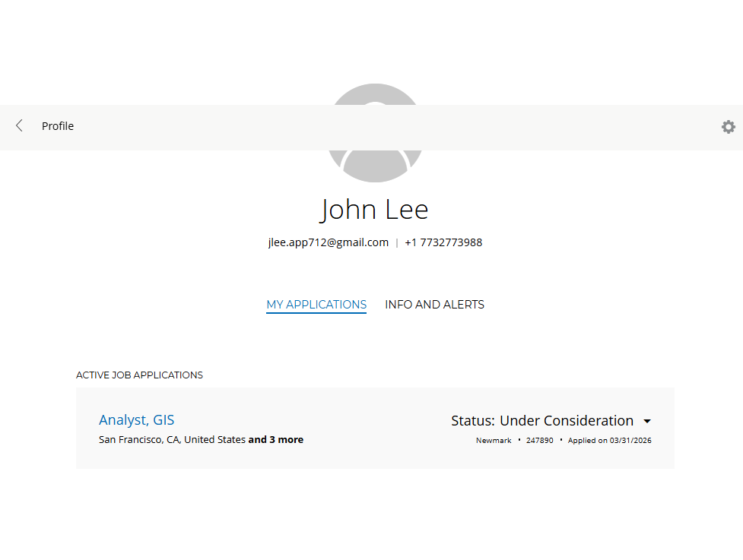Click the back arrow icon
743x560 pixels.
click(x=19, y=126)
